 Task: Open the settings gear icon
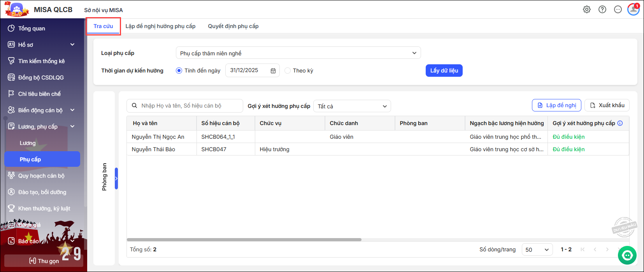point(586,9)
